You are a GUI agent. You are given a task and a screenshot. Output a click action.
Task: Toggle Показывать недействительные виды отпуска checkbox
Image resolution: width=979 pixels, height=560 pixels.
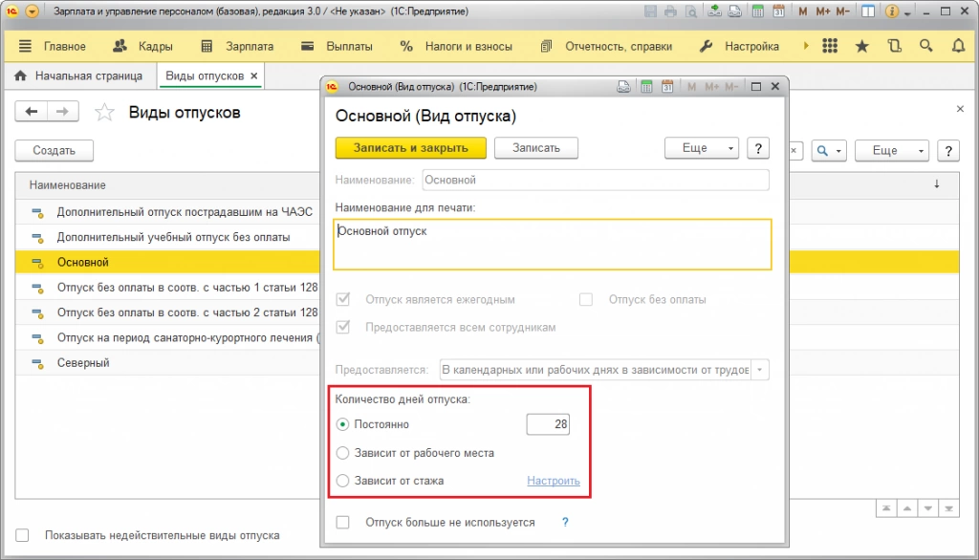coord(23,535)
